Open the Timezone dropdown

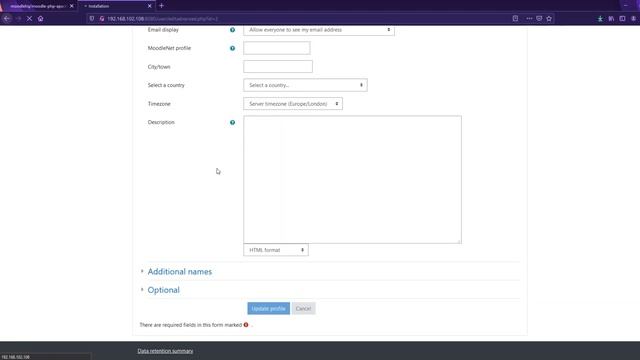pos(293,104)
